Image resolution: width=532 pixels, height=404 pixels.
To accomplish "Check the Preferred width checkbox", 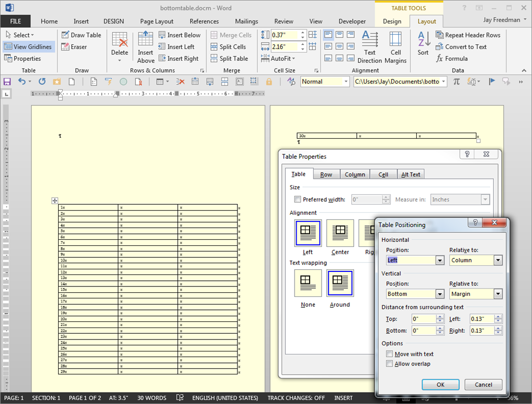I will 298,199.
